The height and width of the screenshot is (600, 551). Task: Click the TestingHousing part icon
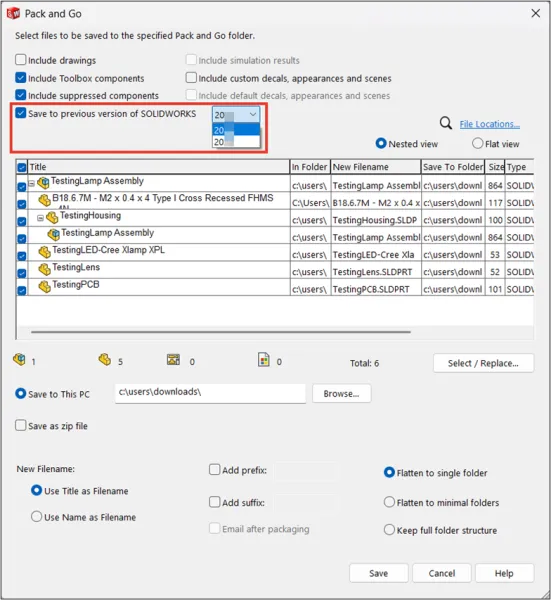click(x=52, y=217)
